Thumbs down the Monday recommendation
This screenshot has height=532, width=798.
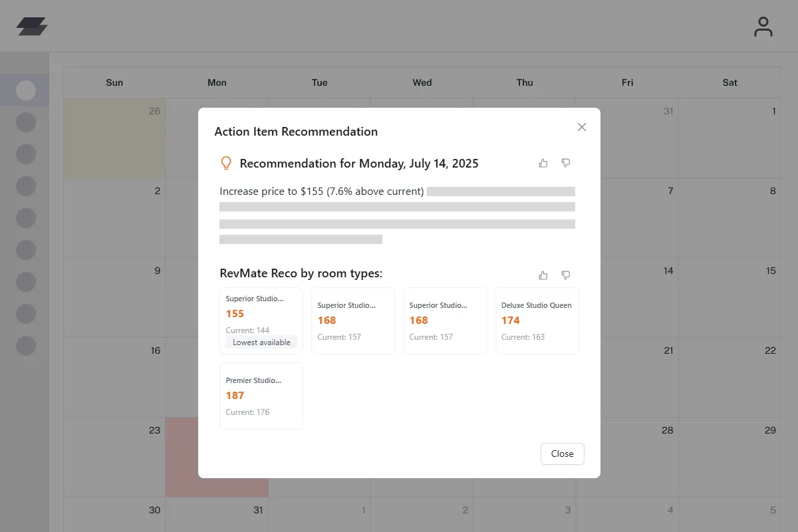[566, 163]
